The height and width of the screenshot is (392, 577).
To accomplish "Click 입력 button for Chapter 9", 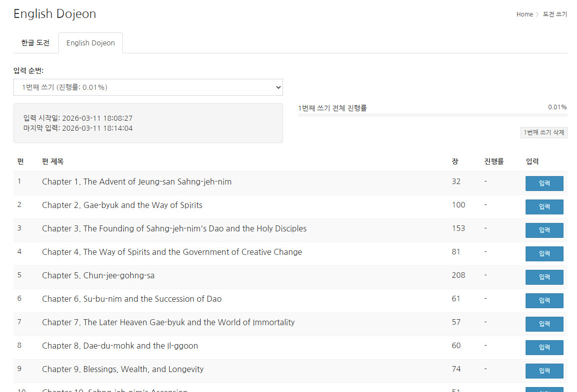I will point(544,371).
